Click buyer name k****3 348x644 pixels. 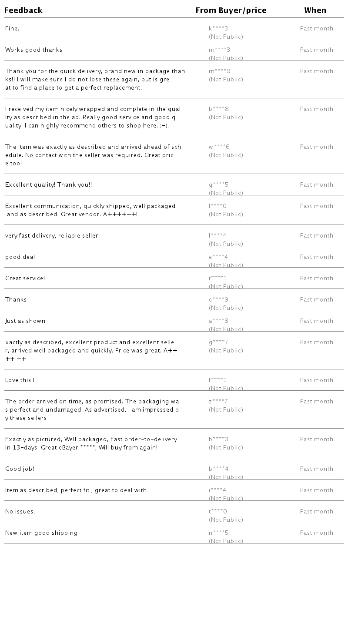point(218,29)
